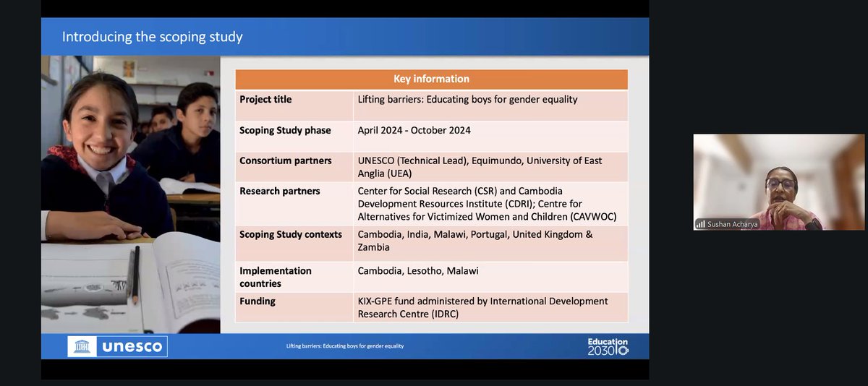Click the 'Cambodia, Lesotho, Malawi' value
Viewport: 868px width, 386px height.
(x=418, y=270)
